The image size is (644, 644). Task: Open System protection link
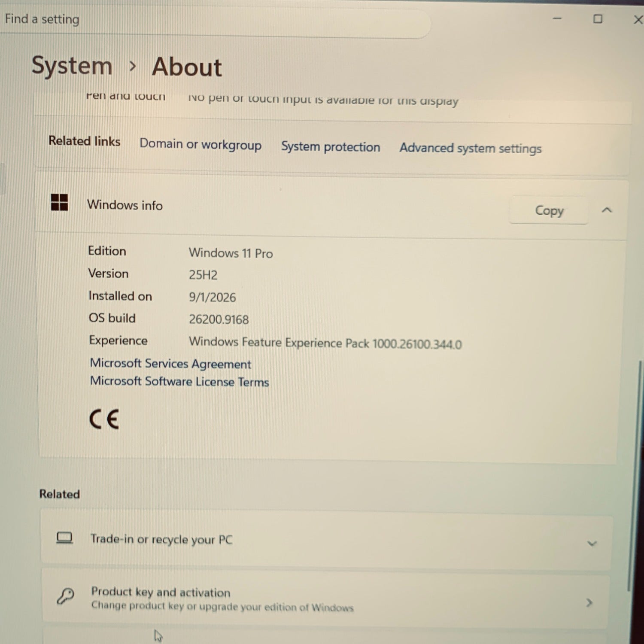(331, 147)
